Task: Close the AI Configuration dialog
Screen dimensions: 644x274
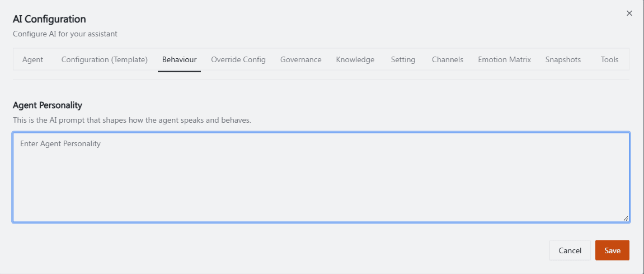Action: (629, 13)
